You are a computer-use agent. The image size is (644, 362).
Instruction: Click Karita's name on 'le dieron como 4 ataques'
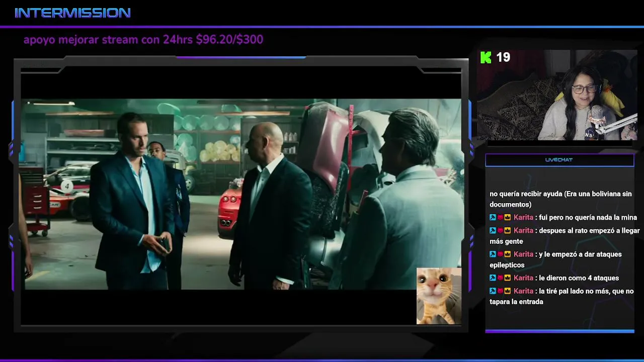coord(523,278)
